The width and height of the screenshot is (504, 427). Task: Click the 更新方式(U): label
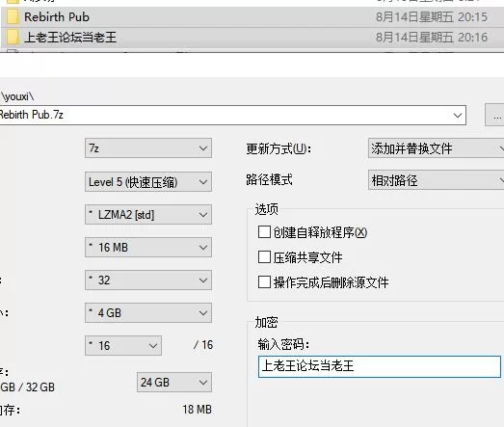(279, 148)
